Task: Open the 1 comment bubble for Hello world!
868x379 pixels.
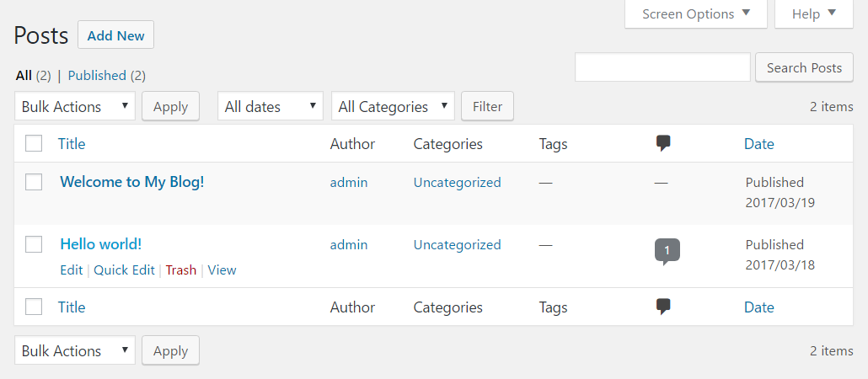Action: click(x=667, y=250)
